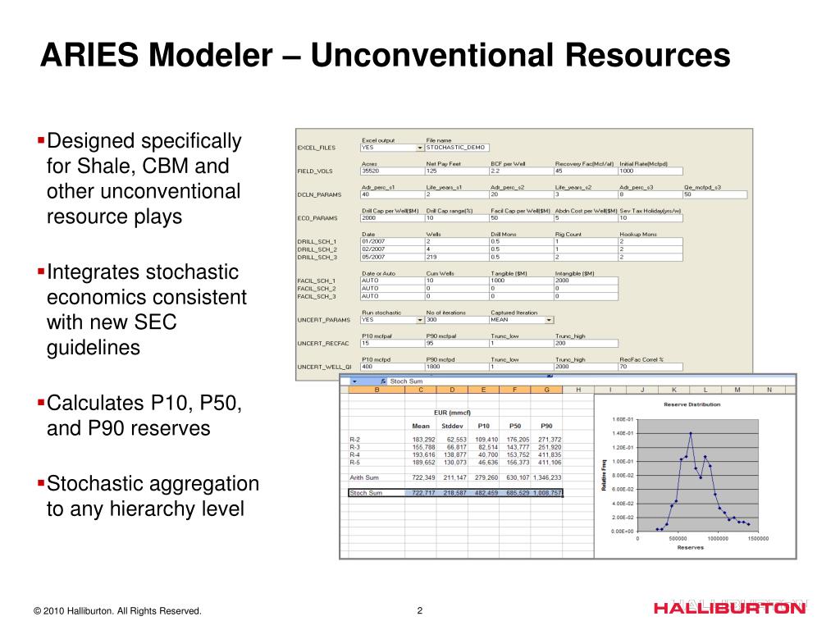Click UNCERT_RECFAC P90 mcfpaf field showing 95
This screenshot has height=630, width=840.
(457, 344)
